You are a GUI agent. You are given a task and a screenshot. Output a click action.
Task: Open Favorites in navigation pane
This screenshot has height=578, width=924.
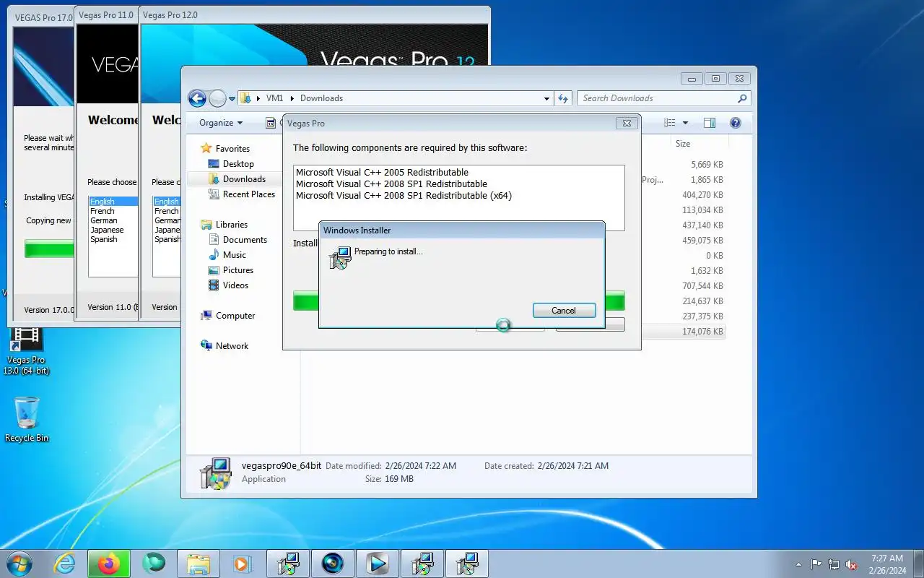(232, 149)
